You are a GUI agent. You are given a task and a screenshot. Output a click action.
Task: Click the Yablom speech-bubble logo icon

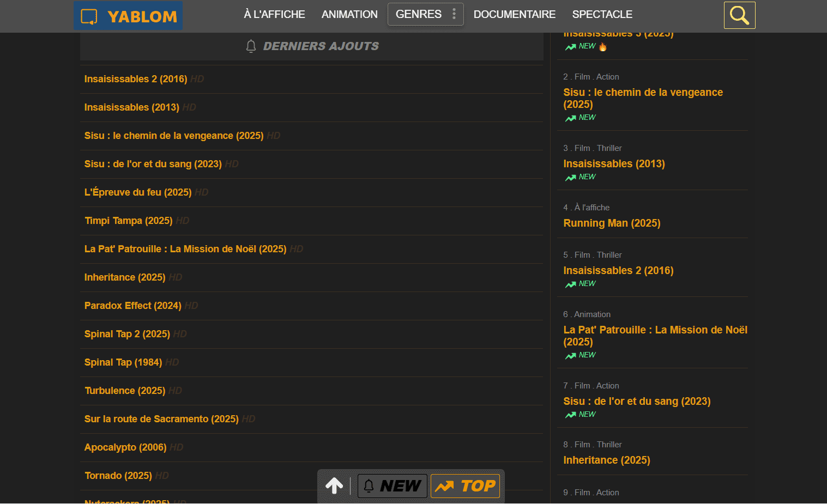pos(88,15)
